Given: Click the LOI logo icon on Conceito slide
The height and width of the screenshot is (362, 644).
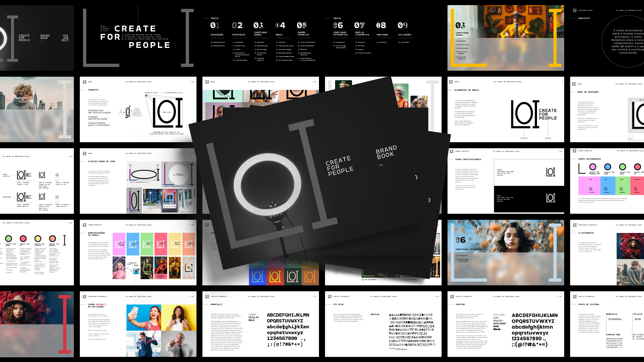Looking at the screenshot, I should point(85,82).
